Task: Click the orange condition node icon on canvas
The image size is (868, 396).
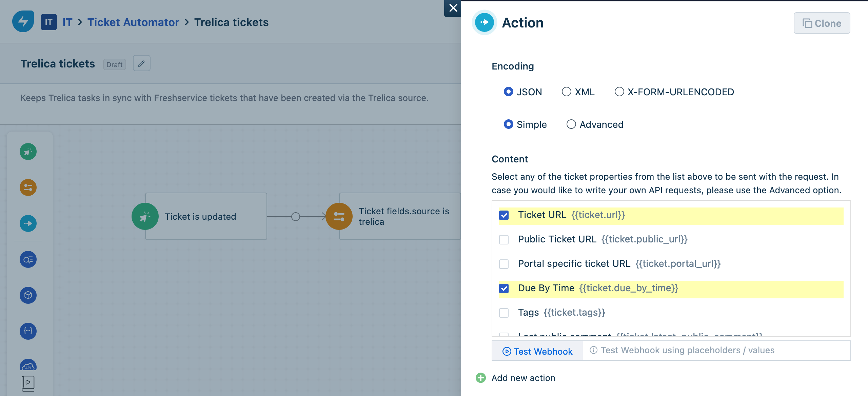Action: [x=339, y=216]
